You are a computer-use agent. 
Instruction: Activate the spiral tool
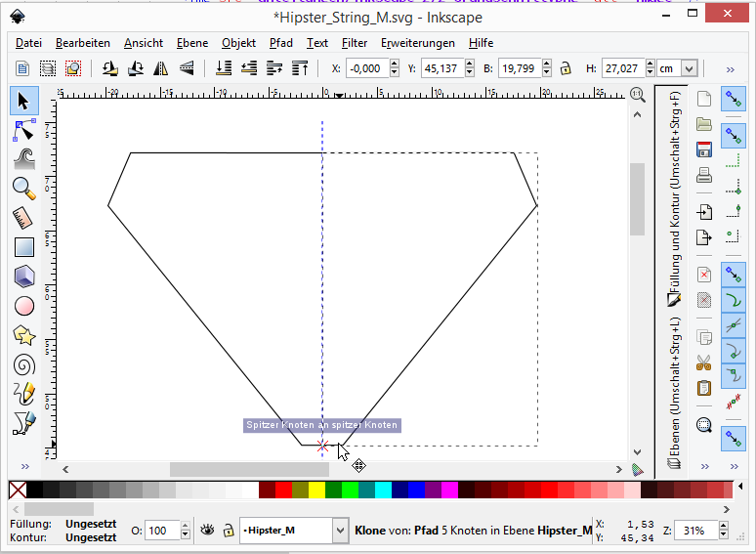point(23,364)
